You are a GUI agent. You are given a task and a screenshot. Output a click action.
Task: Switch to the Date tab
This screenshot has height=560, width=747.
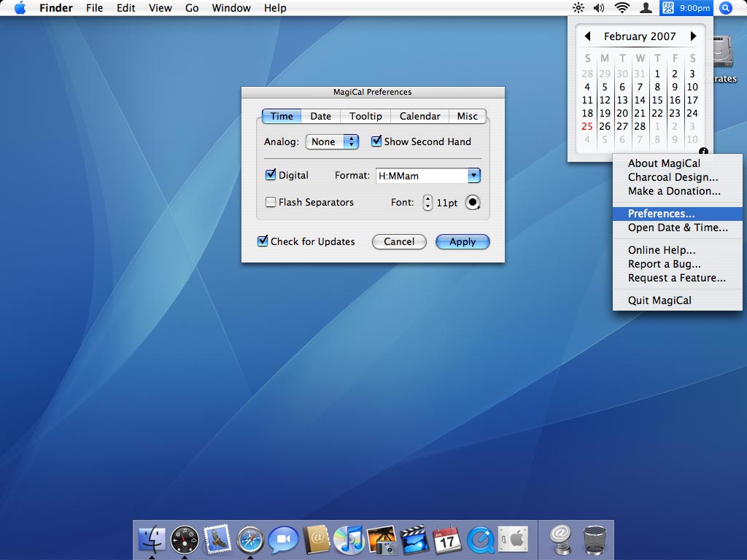pos(321,116)
